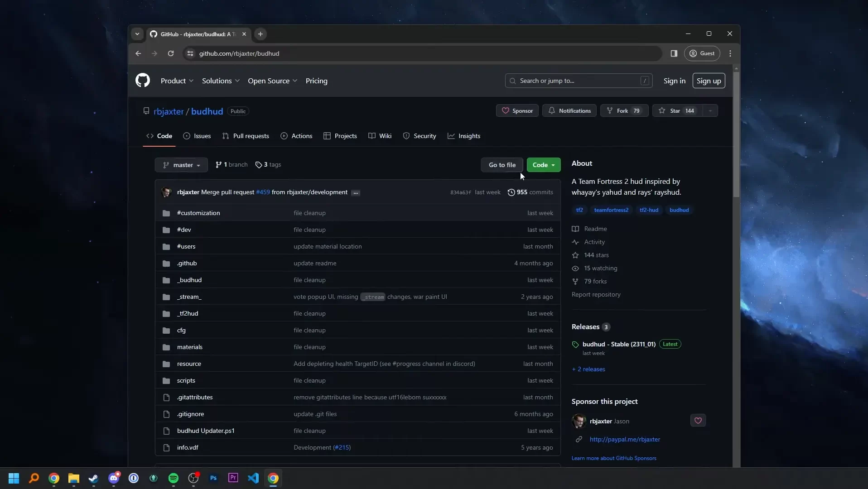This screenshot has height=489, width=868.
Task: Open the _stream_ folder
Action: tap(189, 297)
